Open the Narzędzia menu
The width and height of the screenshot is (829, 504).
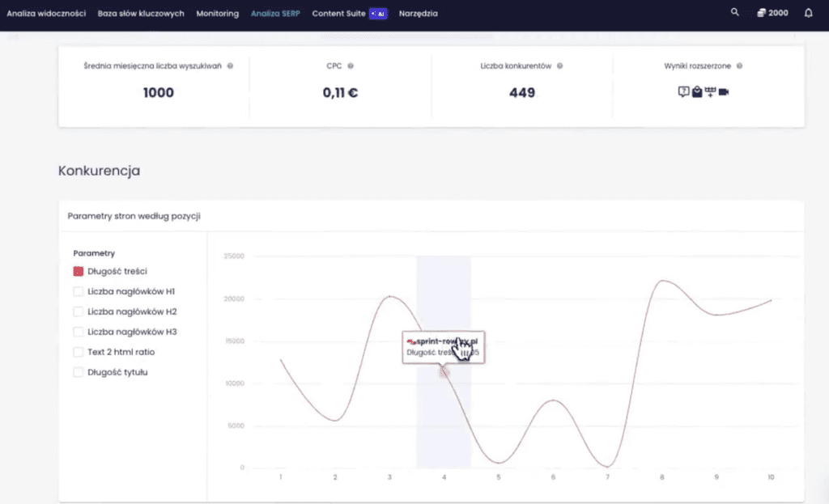pyautogui.click(x=418, y=14)
